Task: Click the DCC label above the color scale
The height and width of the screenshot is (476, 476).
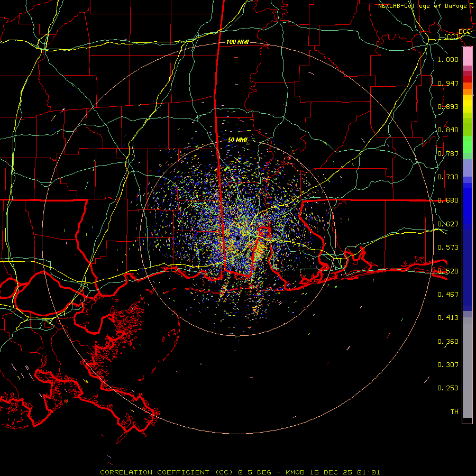Action: (464, 32)
